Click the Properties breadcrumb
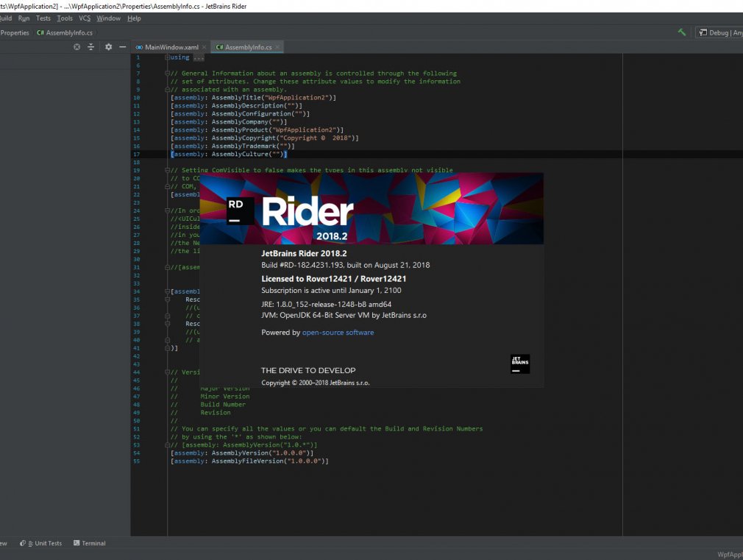The height and width of the screenshot is (560, 743). point(15,32)
